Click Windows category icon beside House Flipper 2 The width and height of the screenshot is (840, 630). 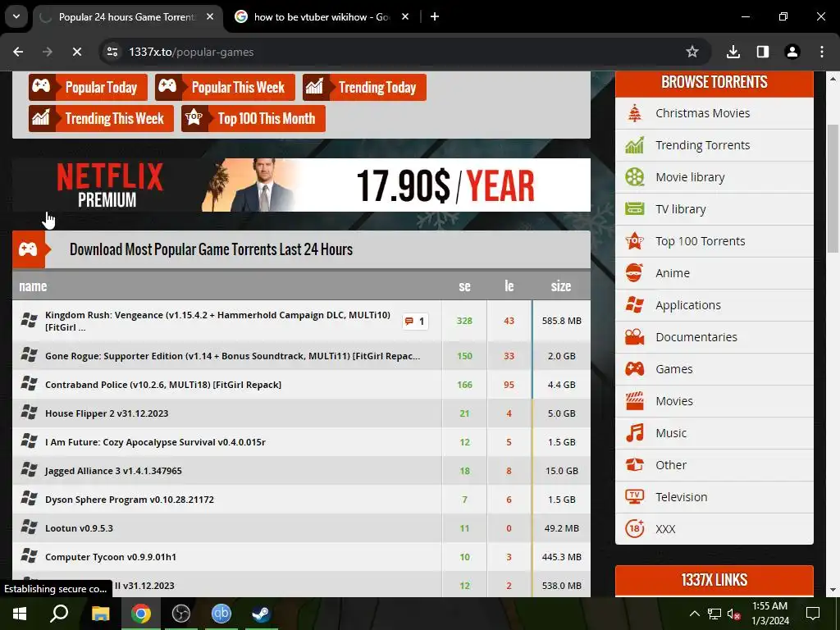point(29,413)
